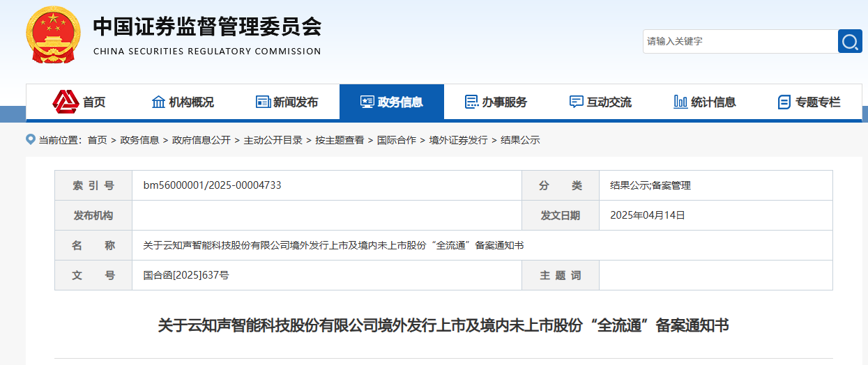Click the 发布机构 label cell
The width and height of the screenshot is (868, 365).
(93, 215)
